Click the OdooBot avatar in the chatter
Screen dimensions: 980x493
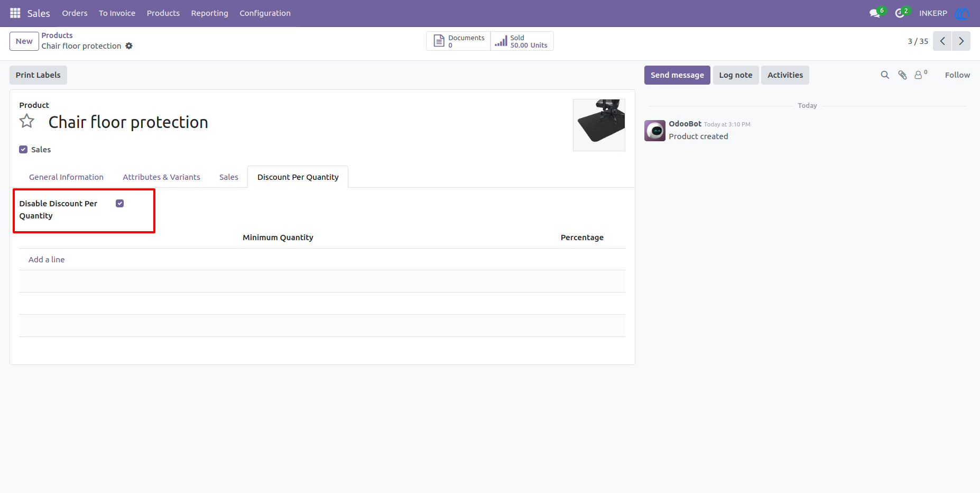pos(655,131)
